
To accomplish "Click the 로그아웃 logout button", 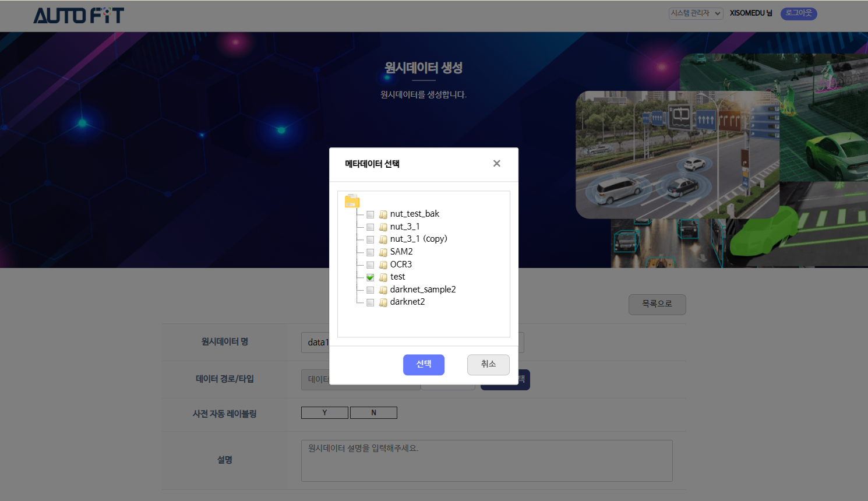I will (x=798, y=13).
